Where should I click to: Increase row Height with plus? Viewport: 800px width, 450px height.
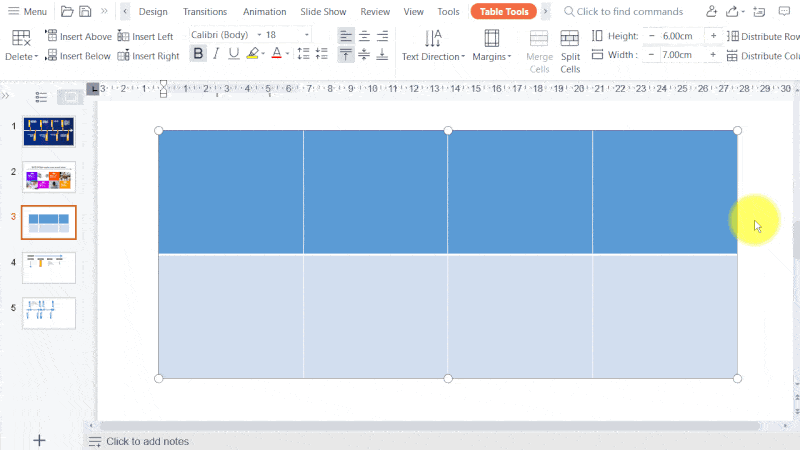pos(713,36)
